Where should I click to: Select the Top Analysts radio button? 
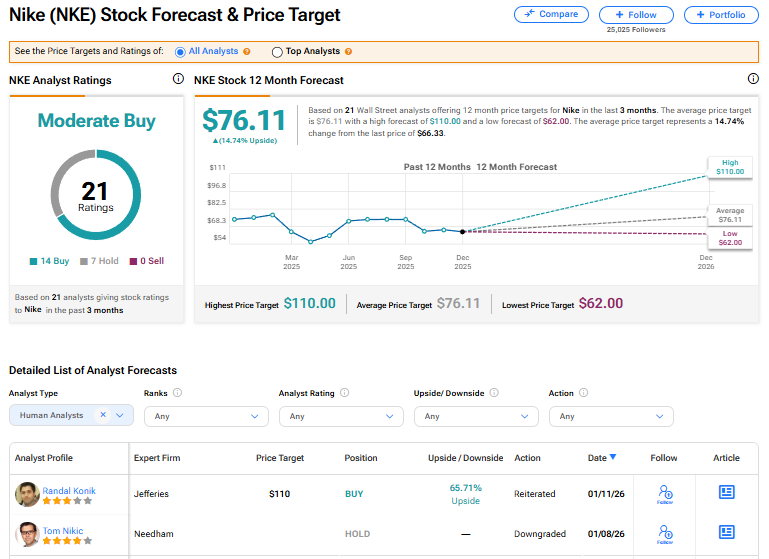[277, 51]
